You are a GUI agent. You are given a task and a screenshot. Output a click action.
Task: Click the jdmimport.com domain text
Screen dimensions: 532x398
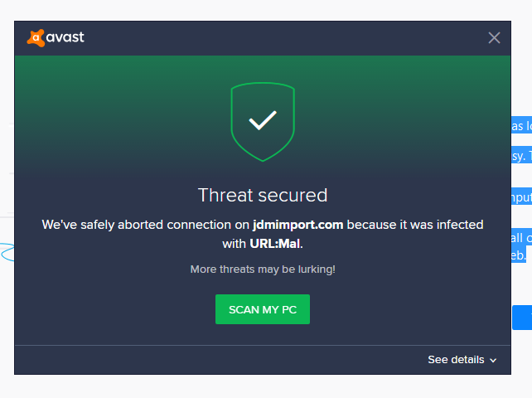coord(297,225)
